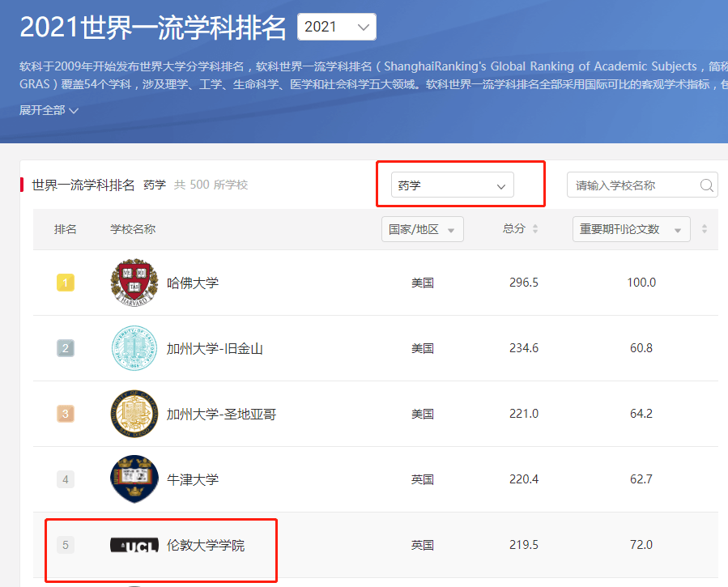
Task: Sort by the indicator column arrows
Action: coord(705,229)
